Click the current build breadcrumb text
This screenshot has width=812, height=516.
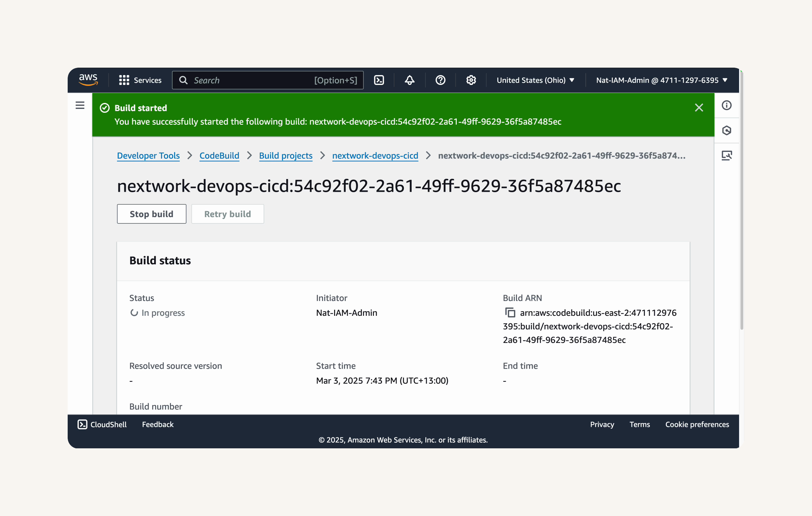click(x=562, y=155)
